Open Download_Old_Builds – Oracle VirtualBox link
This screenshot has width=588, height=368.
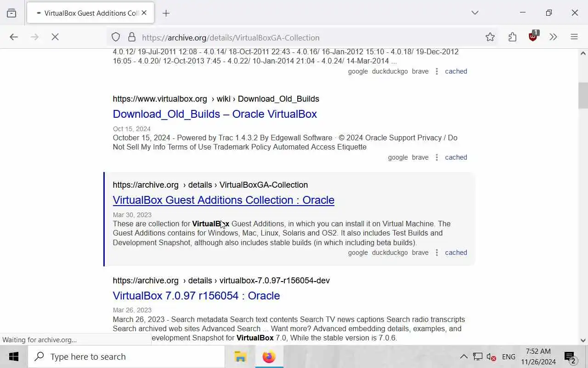215,114
